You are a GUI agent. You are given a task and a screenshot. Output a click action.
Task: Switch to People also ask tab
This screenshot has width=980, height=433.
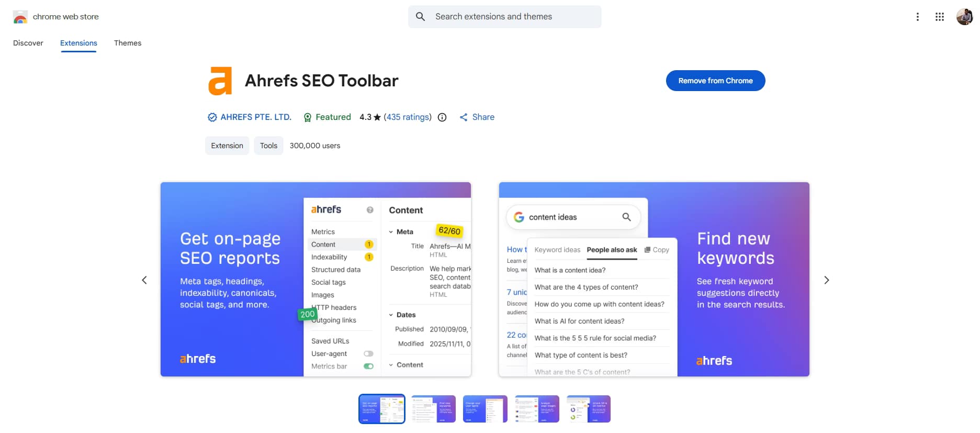(612, 250)
